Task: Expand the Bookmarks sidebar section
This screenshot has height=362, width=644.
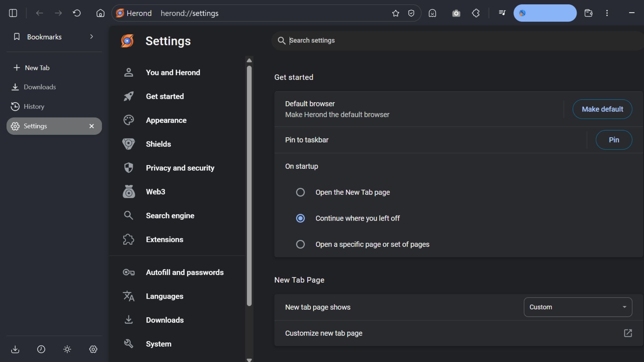Action: pyautogui.click(x=91, y=36)
